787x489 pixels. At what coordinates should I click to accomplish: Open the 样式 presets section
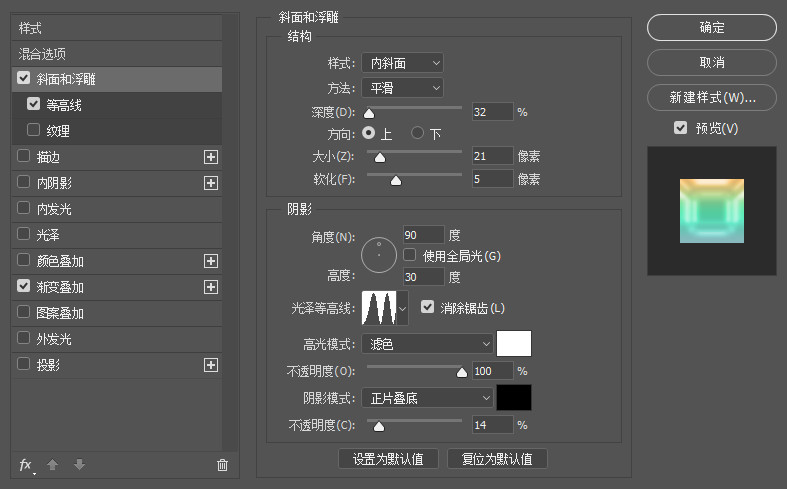pos(117,28)
